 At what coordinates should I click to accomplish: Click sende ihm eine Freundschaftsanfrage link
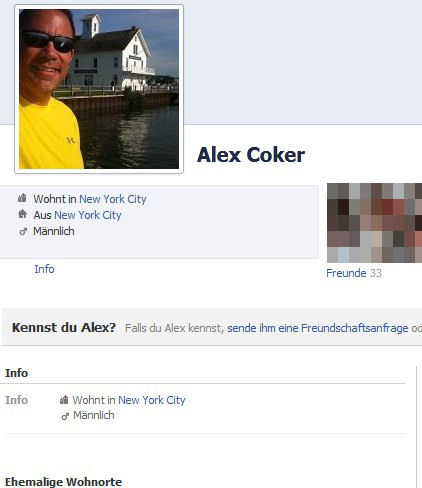coord(318,328)
